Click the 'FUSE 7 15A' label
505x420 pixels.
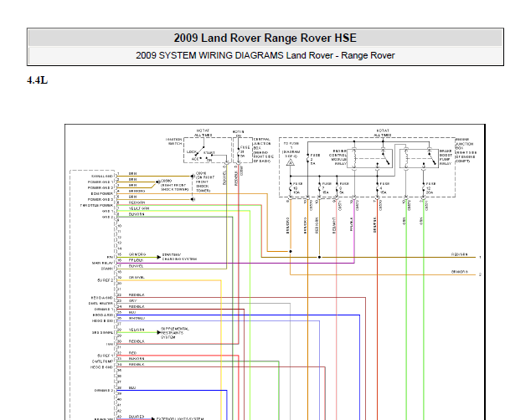327,188
